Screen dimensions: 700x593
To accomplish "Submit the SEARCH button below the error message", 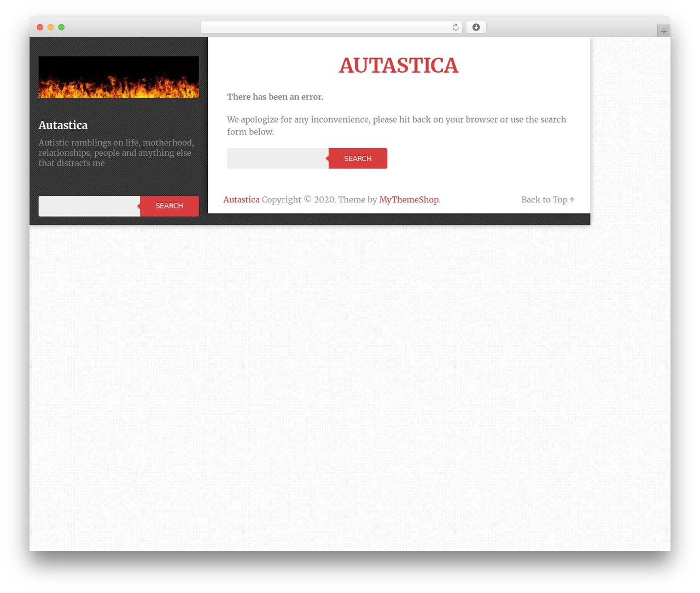I will (358, 159).
